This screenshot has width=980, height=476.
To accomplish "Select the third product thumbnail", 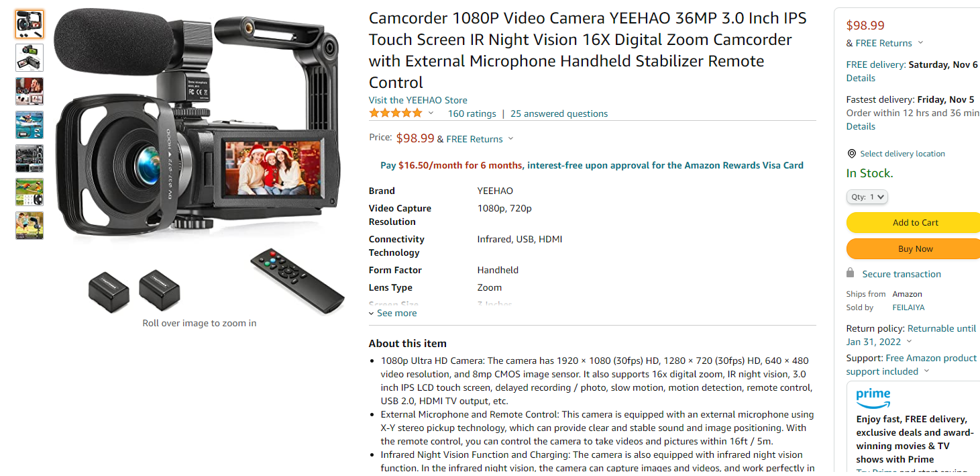I will point(30,91).
